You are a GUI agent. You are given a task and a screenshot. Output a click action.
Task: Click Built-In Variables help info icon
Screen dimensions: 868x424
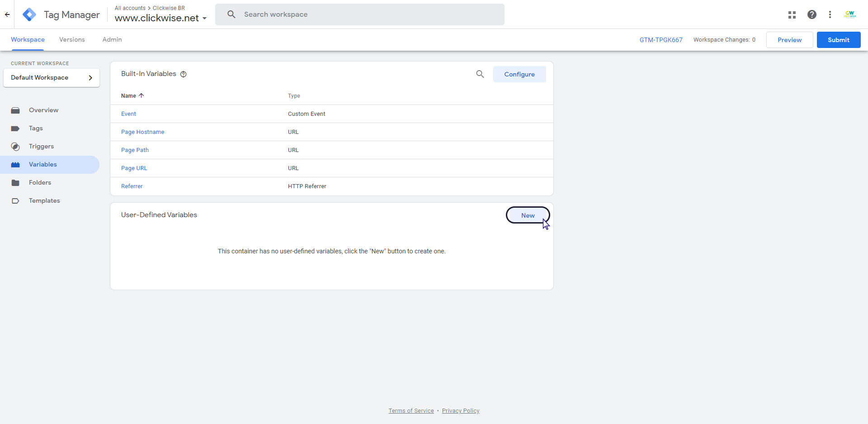click(x=184, y=74)
